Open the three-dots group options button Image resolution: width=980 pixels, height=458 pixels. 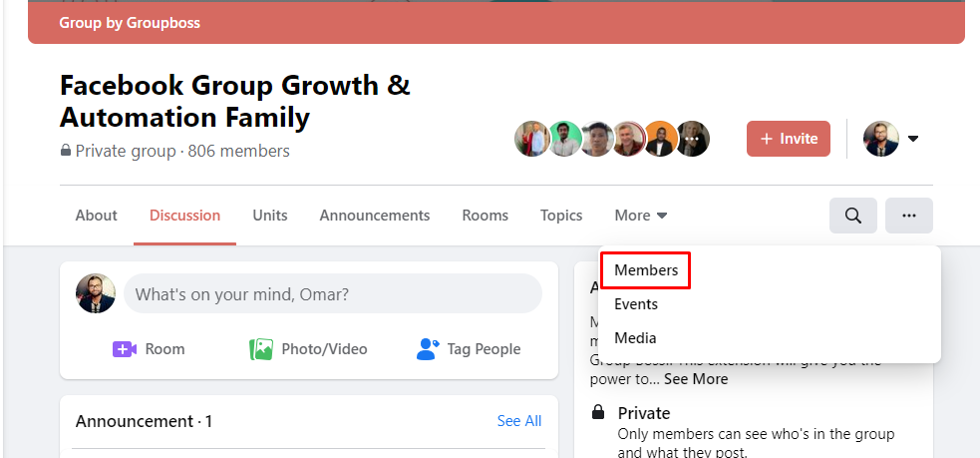click(909, 216)
